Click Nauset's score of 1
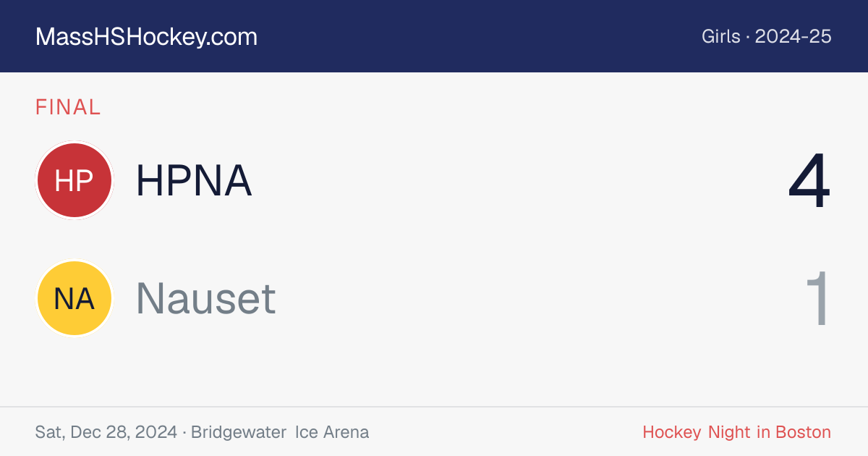The image size is (868, 456). click(x=818, y=298)
